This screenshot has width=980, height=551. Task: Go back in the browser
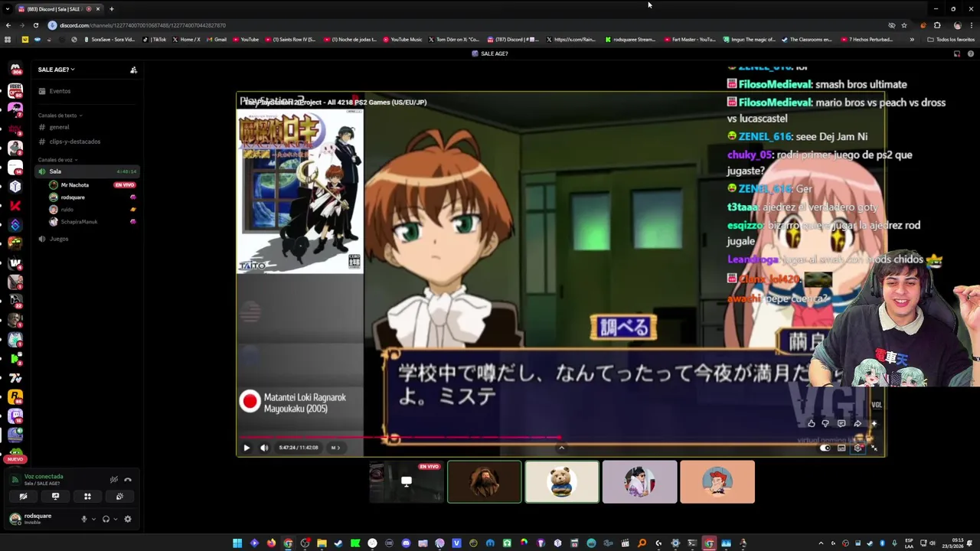pyautogui.click(x=8, y=25)
